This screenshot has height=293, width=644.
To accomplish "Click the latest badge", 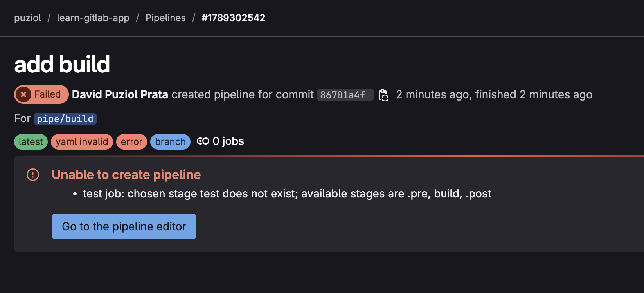I will [31, 141].
